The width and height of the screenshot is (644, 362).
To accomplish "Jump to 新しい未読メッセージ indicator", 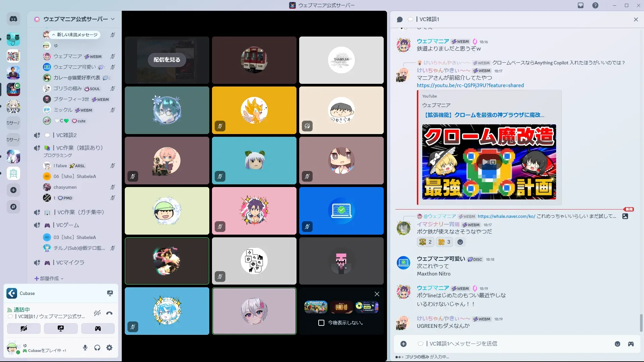I will tap(74, 35).
